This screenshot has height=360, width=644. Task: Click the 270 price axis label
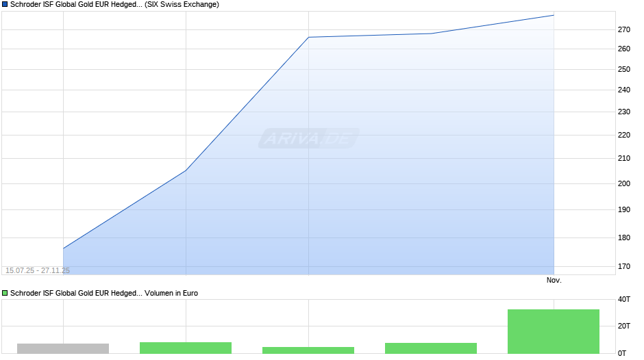(624, 29)
